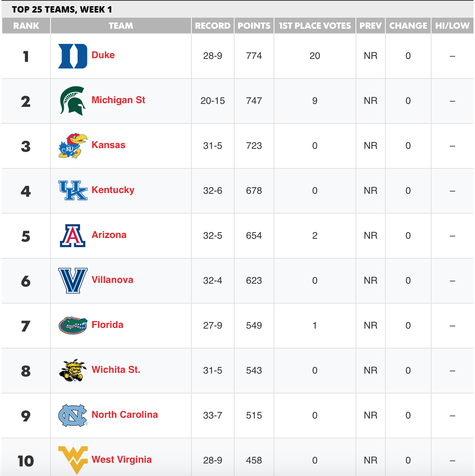Click the Kentucky UK logo
Viewport: 475px width, 476px height.
point(73,190)
